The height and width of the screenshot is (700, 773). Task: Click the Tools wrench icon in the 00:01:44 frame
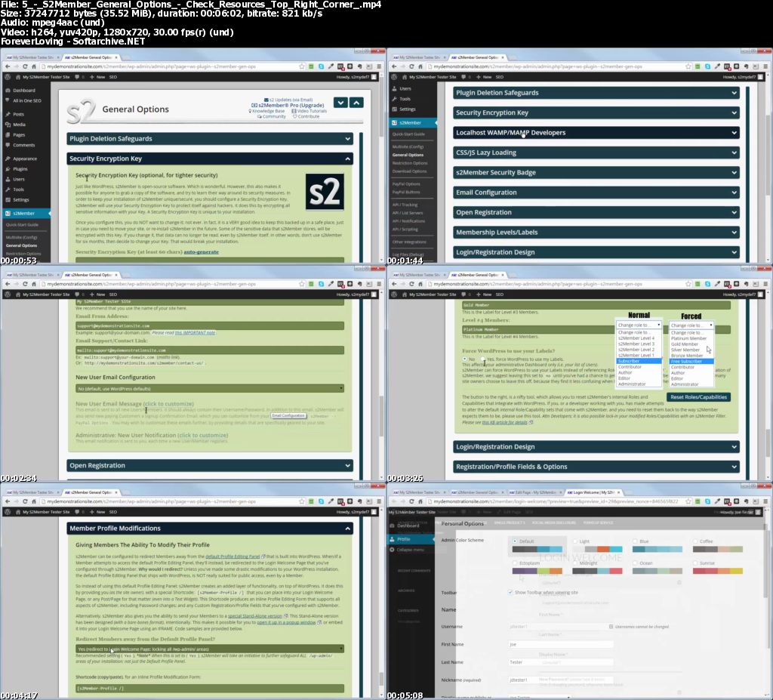tap(394, 99)
